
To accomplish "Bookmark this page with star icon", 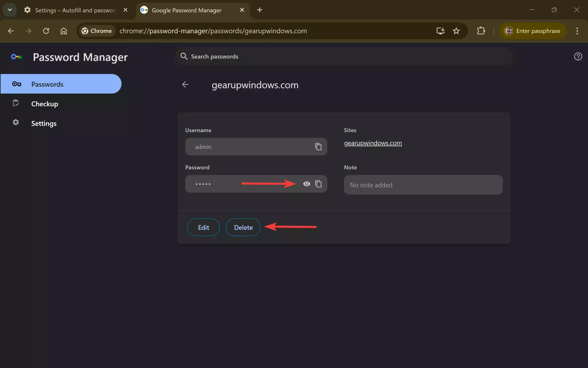I will (x=456, y=31).
